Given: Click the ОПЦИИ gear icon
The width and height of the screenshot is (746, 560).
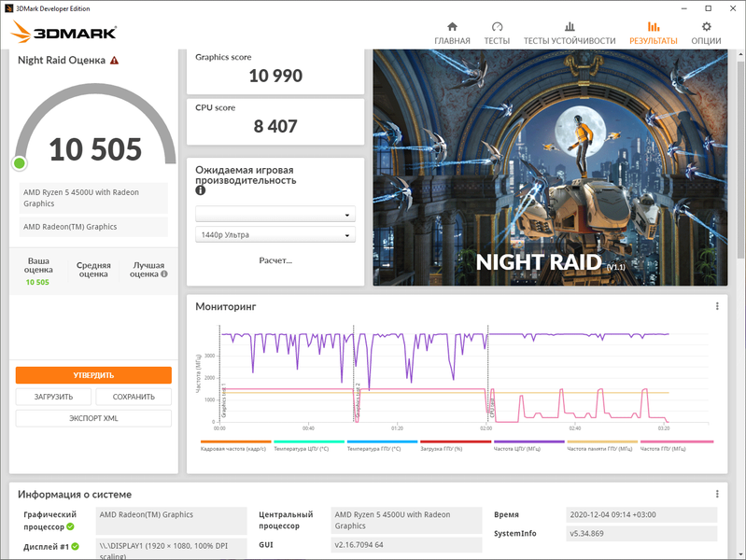Looking at the screenshot, I should tap(706, 27).
